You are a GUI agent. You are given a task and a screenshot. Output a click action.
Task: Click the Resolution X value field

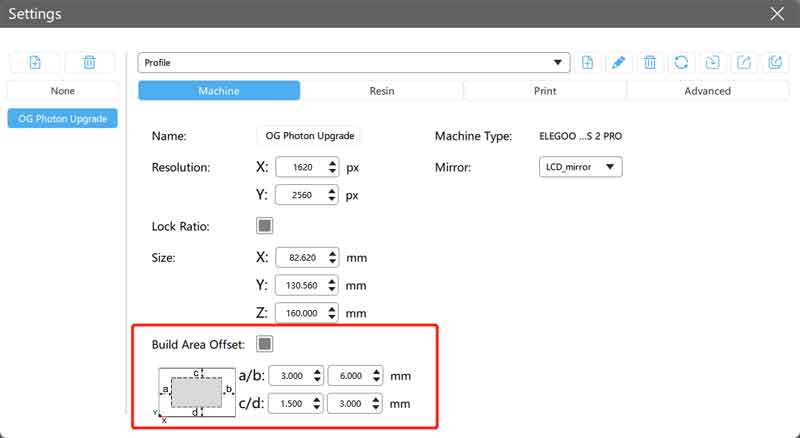[x=298, y=168]
